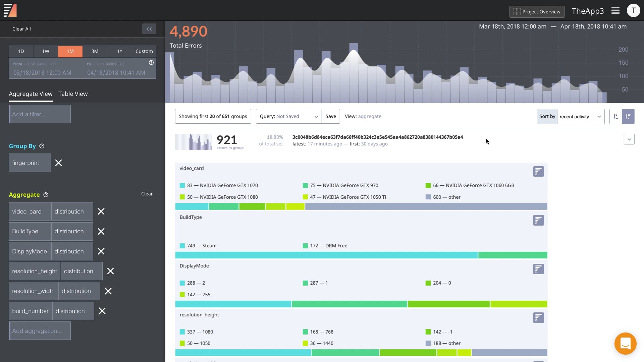Expand the 3c0048b6d84eca error group details
This screenshot has height=362, width=644.
(x=629, y=139)
